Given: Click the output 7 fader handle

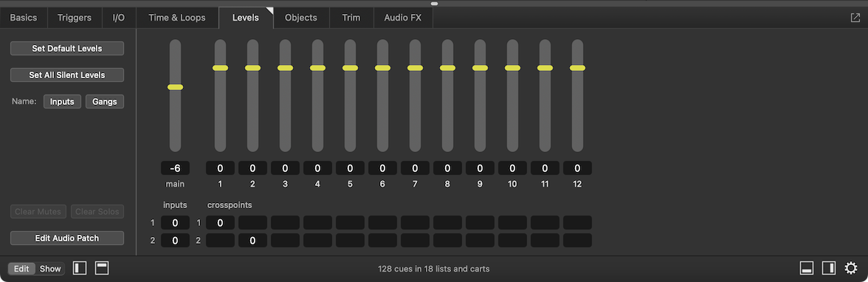Looking at the screenshot, I should (x=415, y=68).
